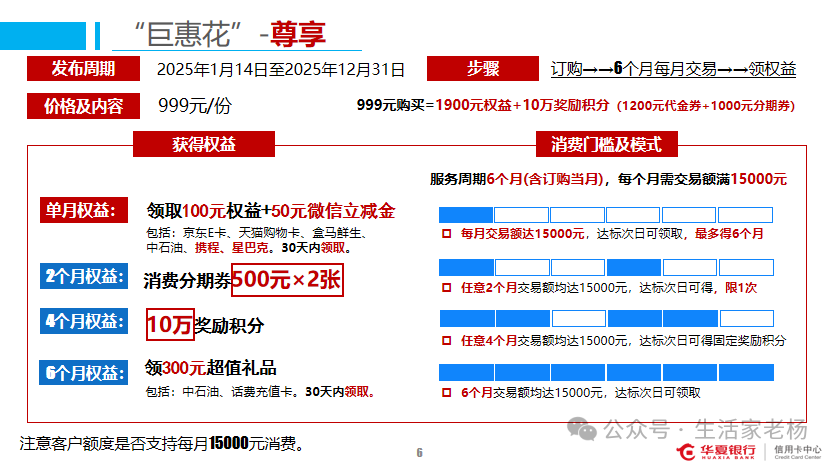Click 999元购买=1900元权益+10万奖励积分 text

click(x=482, y=105)
